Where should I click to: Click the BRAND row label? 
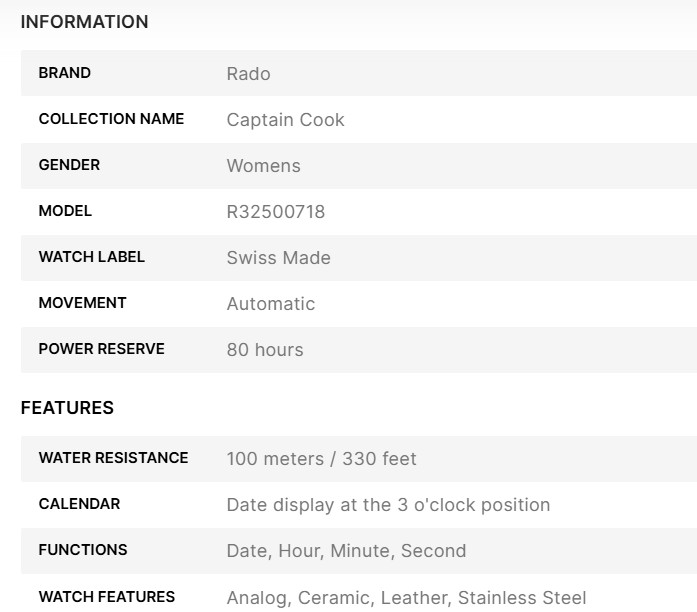(x=64, y=73)
